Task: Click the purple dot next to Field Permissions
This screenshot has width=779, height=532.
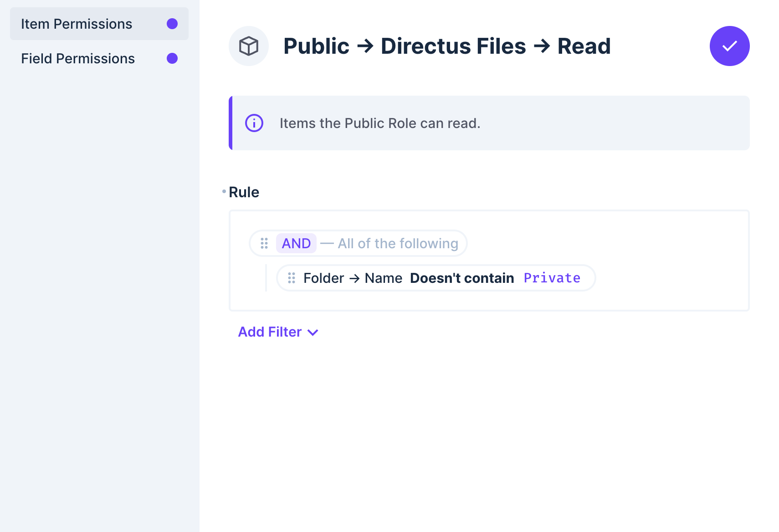Action: (x=172, y=58)
